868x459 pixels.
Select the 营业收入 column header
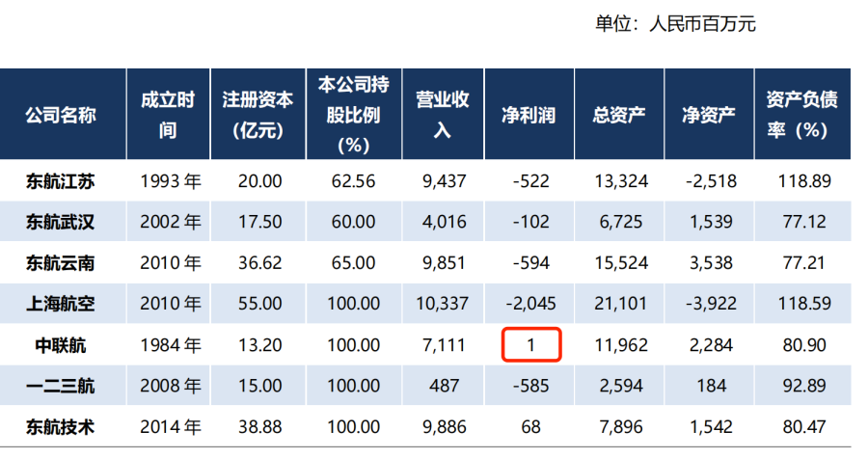click(x=442, y=116)
